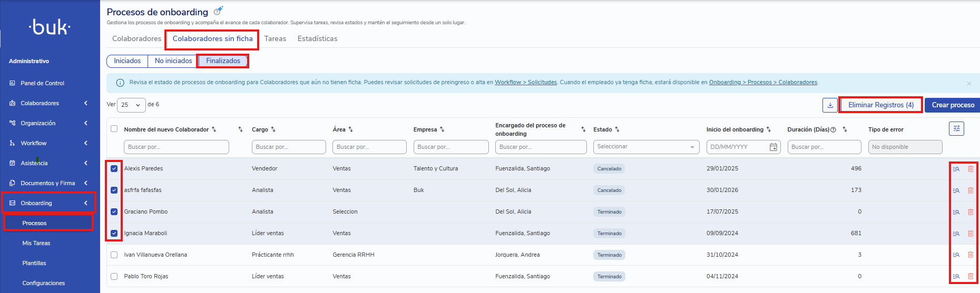Open detail icon for Graciano Pombo
The height and width of the screenshot is (293, 980).
click(x=956, y=212)
